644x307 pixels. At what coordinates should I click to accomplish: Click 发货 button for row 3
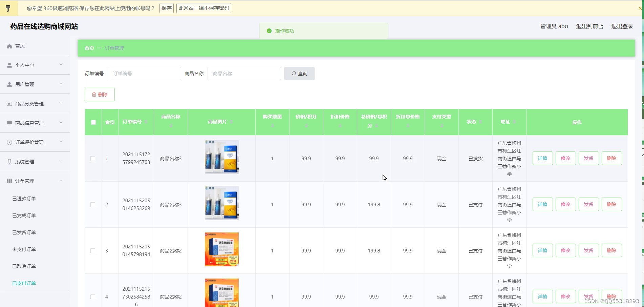coord(589,250)
